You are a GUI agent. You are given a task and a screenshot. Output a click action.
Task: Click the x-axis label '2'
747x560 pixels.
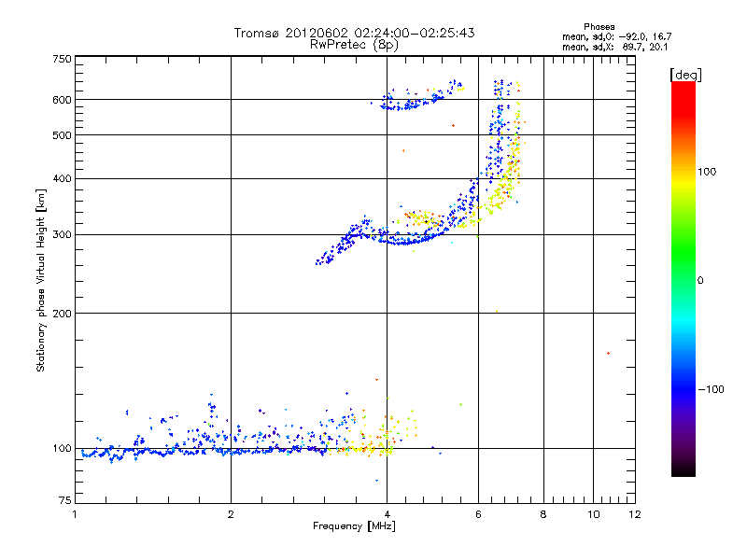point(231,515)
